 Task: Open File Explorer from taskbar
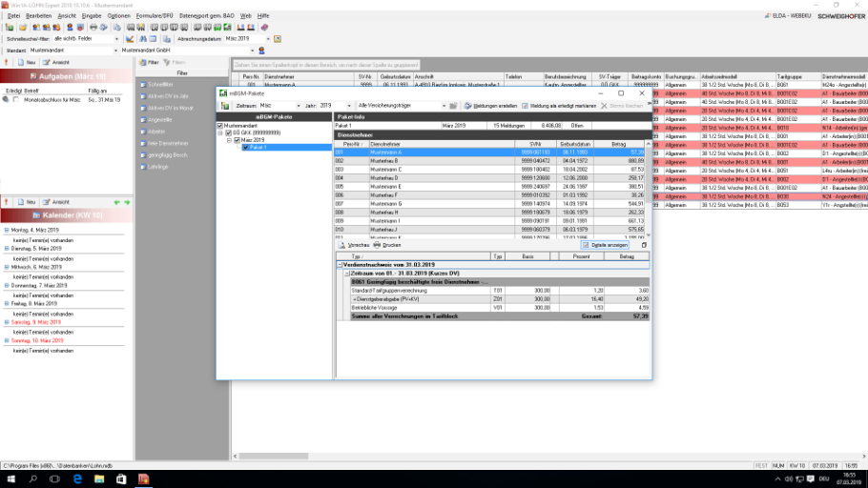pos(99,479)
